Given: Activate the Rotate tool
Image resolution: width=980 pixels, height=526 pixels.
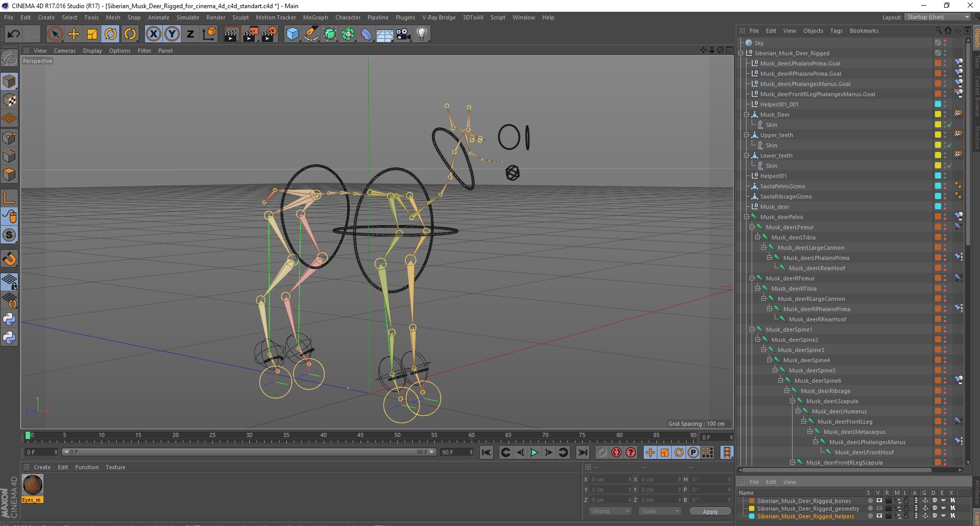Looking at the screenshot, I should (111, 34).
